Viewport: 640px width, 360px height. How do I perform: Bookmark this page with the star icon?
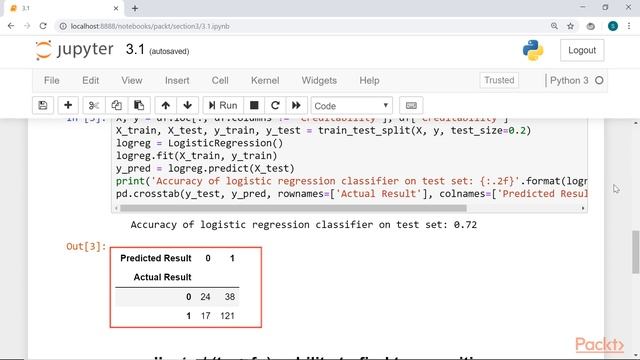571,26
